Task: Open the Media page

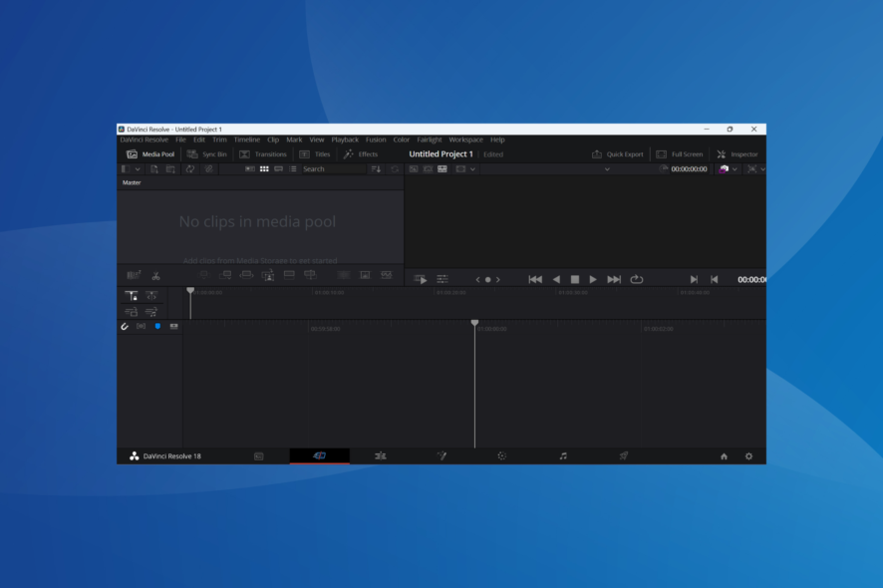Action: pos(257,455)
